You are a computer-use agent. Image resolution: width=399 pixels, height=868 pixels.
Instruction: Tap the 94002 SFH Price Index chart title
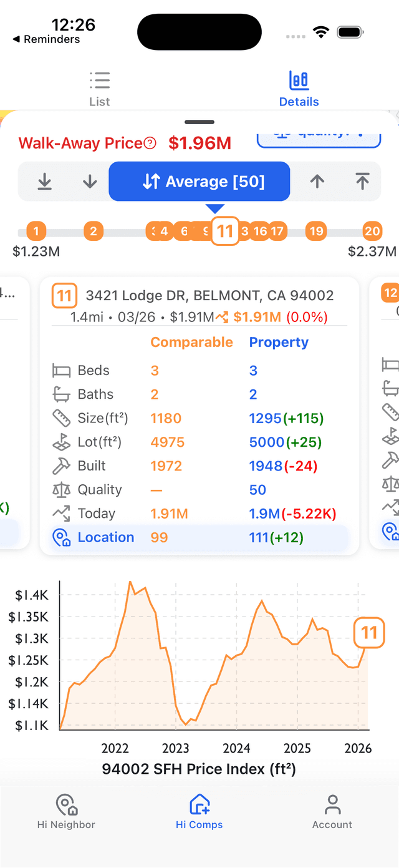pyautogui.click(x=199, y=769)
